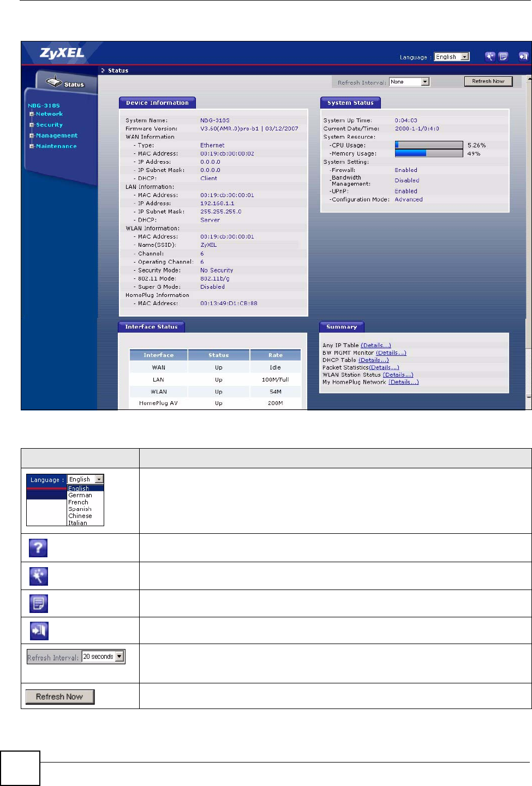This screenshot has height=786, width=532.
Task: Click the Logout door icon in lower table
Action: (x=39, y=630)
